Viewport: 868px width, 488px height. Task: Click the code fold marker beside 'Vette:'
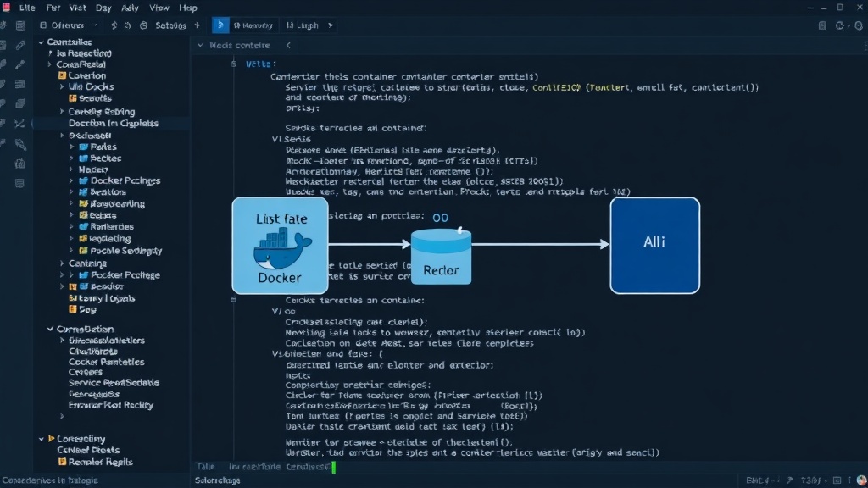[234, 64]
